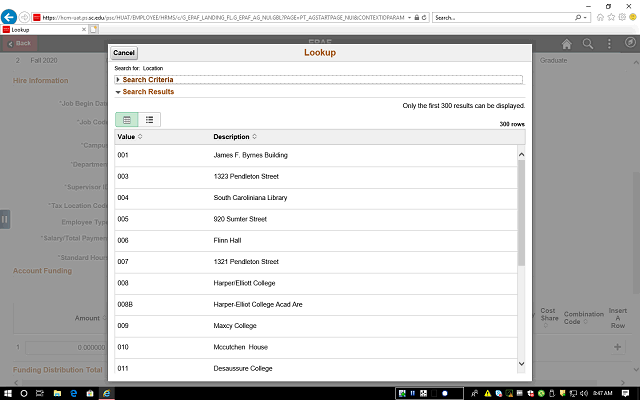Image resolution: width=640 pixels, height=400 pixels.
Task: Click the browser back arrow
Action: 9,17
